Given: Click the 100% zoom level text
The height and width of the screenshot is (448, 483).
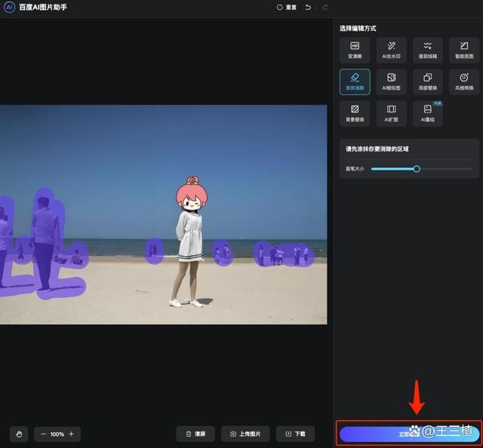Looking at the screenshot, I should (57, 434).
